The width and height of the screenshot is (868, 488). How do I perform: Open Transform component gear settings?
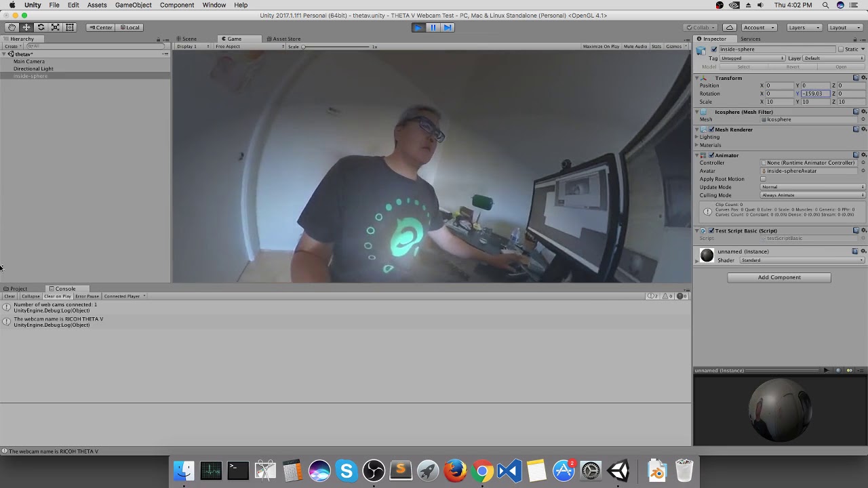tap(863, 78)
